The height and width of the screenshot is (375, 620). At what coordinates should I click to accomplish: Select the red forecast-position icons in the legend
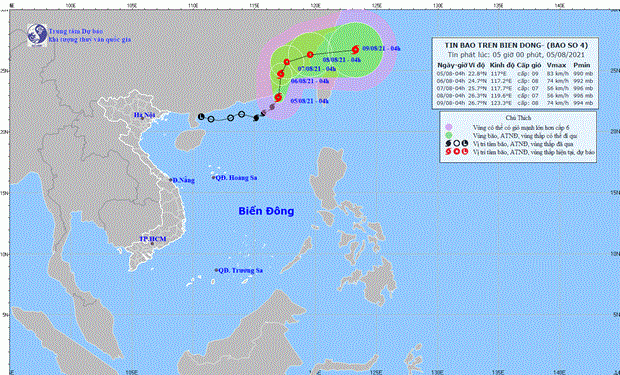coord(456,152)
